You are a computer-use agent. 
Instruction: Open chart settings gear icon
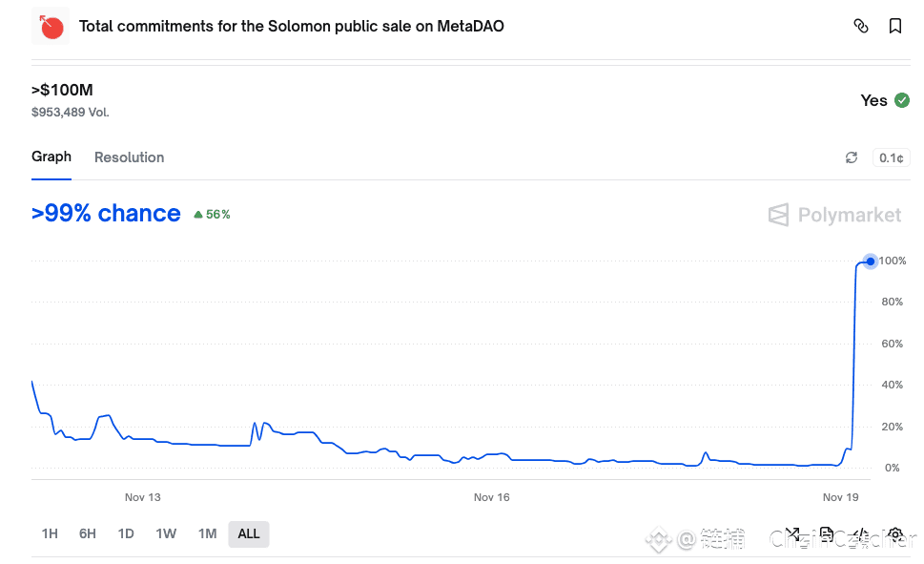point(895,534)
